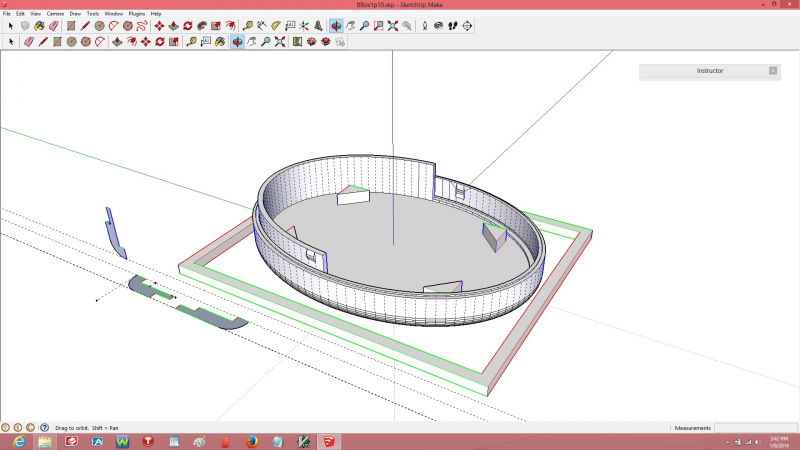The height and width of the screenshot is (450, 800).
Task: Open Firefox from the taskbar
Action: pyautogui.click(x=252, y=441)
